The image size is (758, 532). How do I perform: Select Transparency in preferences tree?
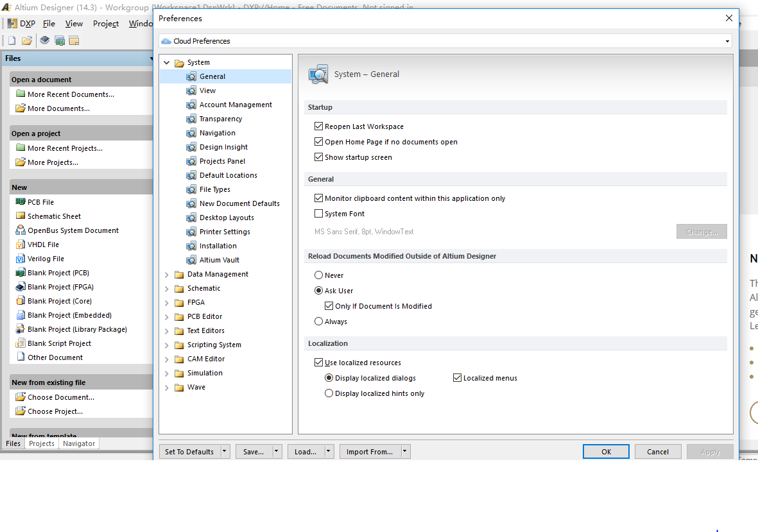point(220,118)
